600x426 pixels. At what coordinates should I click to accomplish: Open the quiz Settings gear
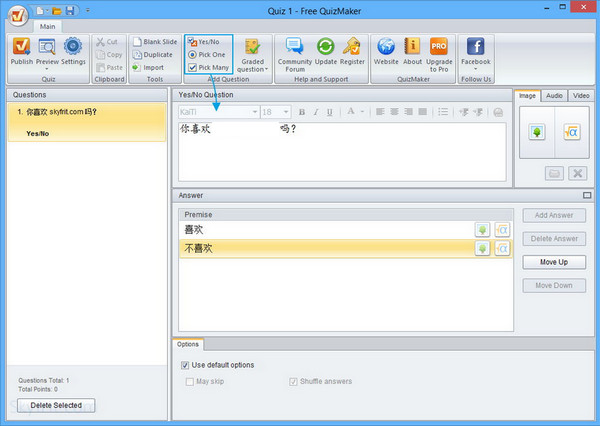point(74,47)
